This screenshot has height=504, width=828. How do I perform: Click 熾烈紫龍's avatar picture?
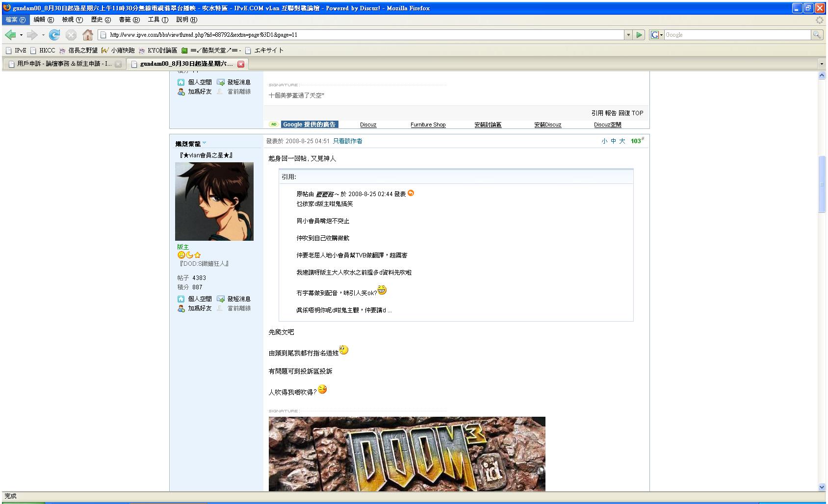(214, 202)
